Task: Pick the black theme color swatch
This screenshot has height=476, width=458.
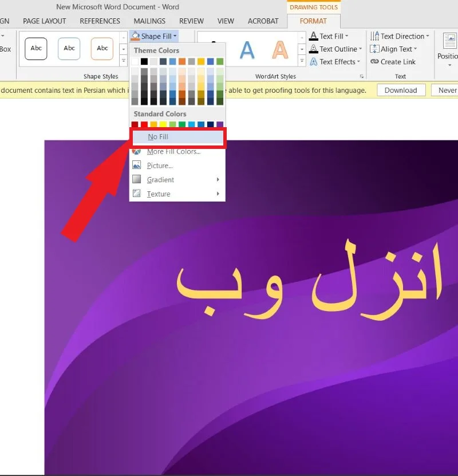Action: pyautogui.click(x=144, y=61)
